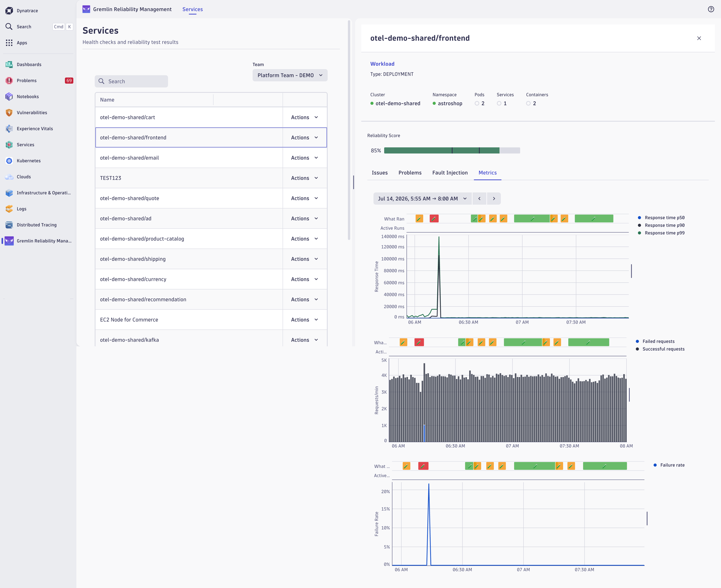Click the first orange run marker in response chart
This screenshot has width=721, height=588.
pos(420,219)
